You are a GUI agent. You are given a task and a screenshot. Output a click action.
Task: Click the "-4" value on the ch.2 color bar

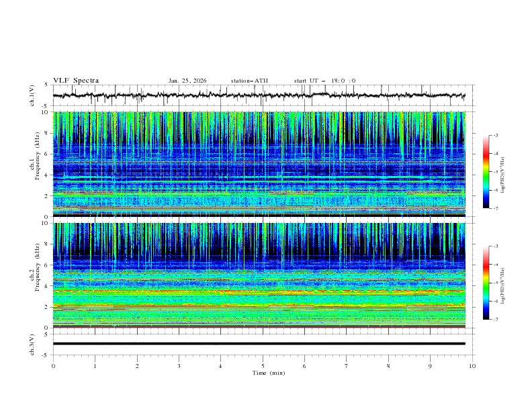pos(496,265)
